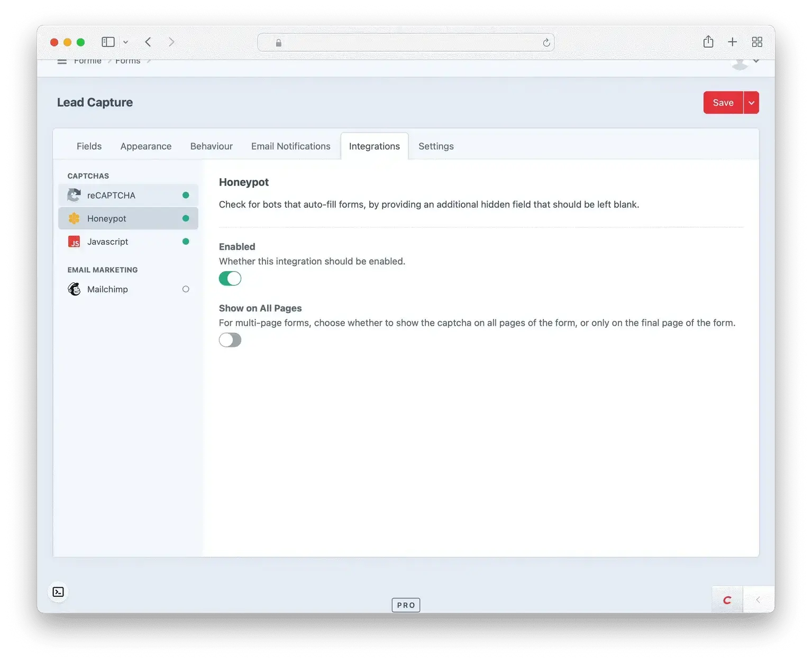Viewport: 812px width, 662px height.
Task: Open the Forms breadcrumb link
Action: (x=127, y=60)
